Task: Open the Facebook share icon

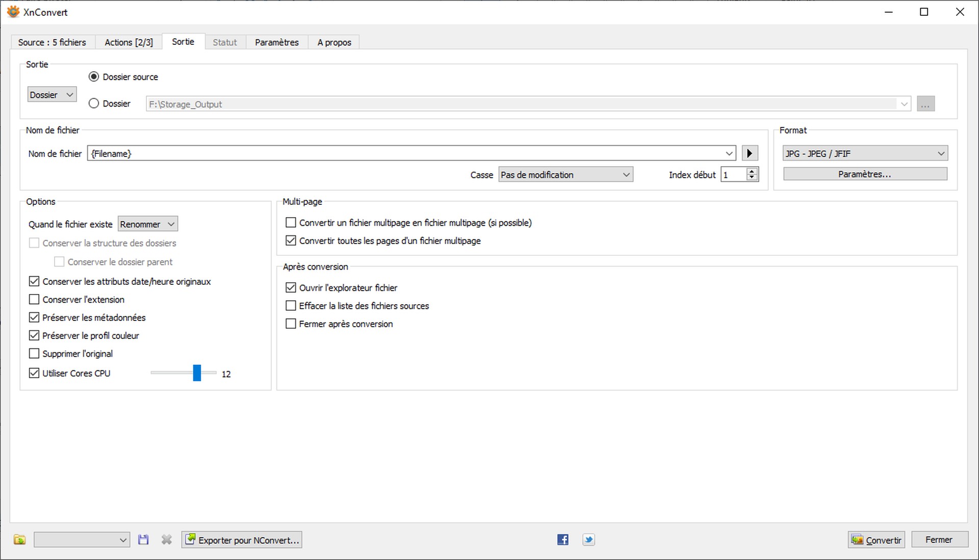Action: click(x=562, y=540)
